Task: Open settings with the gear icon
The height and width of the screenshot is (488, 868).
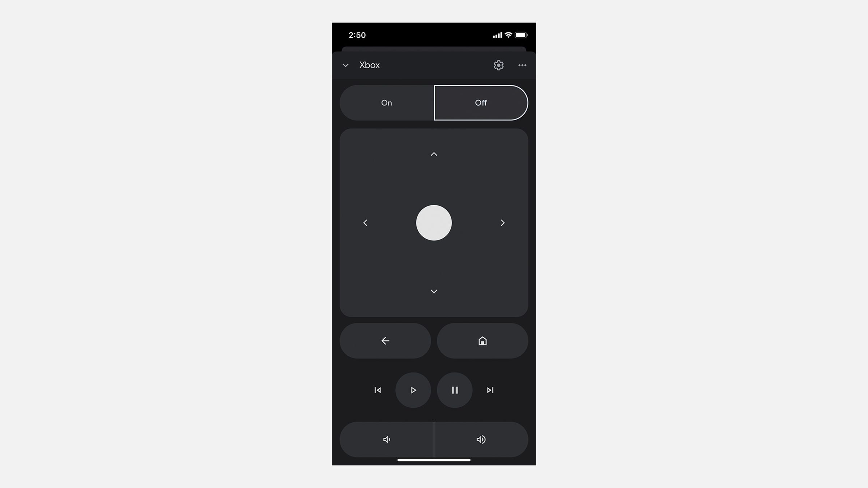Action: point(498,65)
